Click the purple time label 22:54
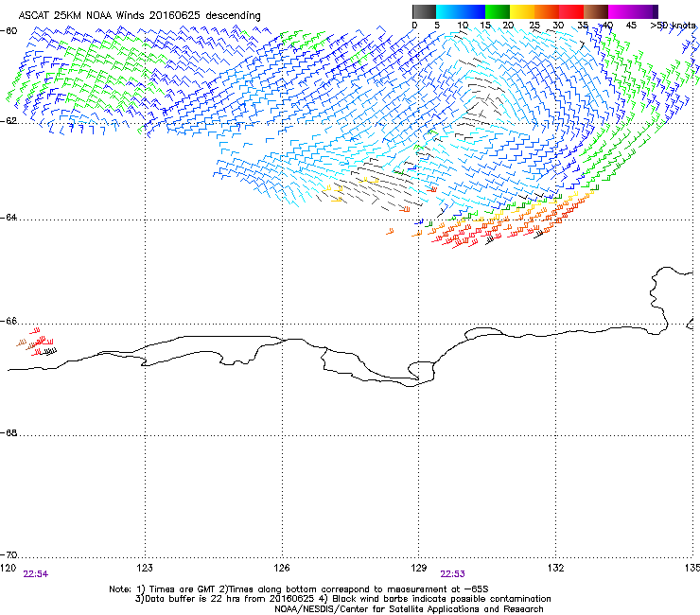Screen dimensions: 700x615 [35, 574]
